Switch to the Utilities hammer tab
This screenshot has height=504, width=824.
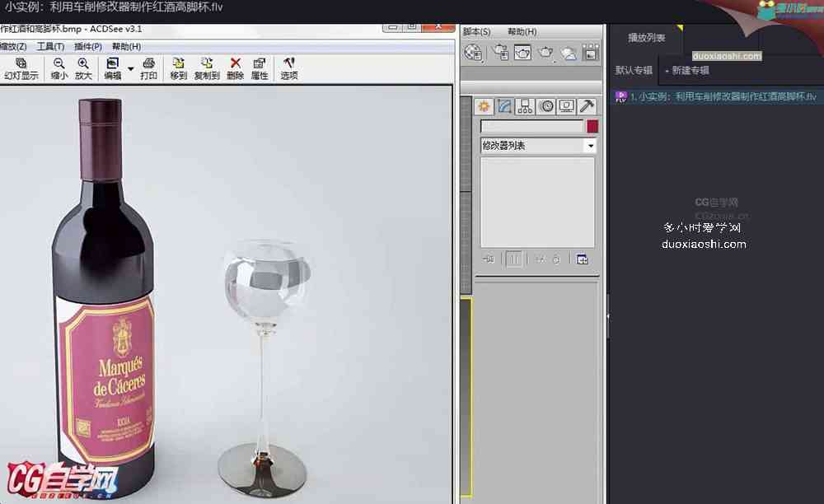[x=587, y=106]
